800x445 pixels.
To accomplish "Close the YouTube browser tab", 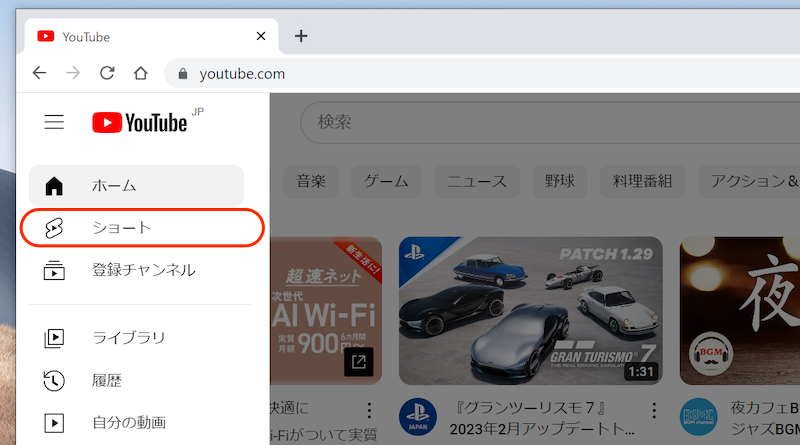I will (261, 37).
